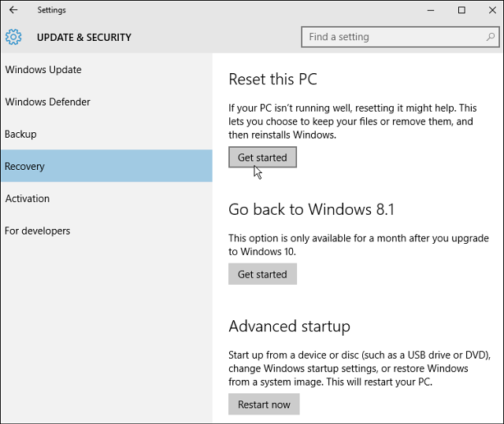Click the Go back to Windows 8.1 heading
The width and height of the screenshot is (504, 424).
[311, 209]
